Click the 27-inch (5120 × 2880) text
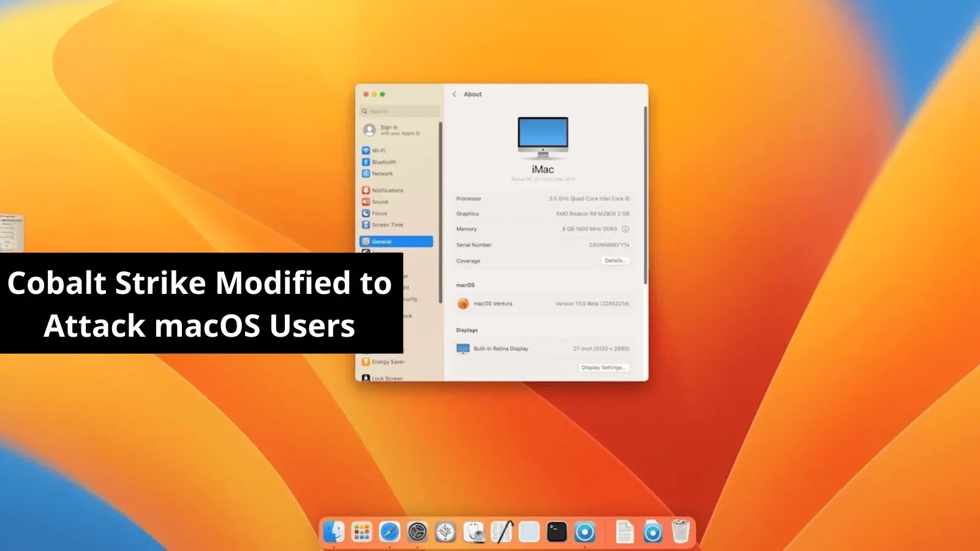The height and width of the screenshot is (551, 980). click(x=601, y=349)
